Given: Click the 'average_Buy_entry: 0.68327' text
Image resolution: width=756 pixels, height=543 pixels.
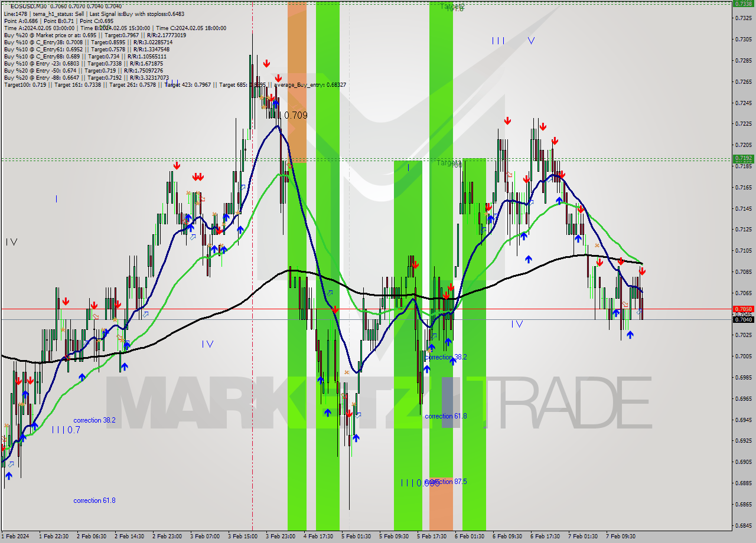Looking at the screenshot, I should [x=310, y=85].
